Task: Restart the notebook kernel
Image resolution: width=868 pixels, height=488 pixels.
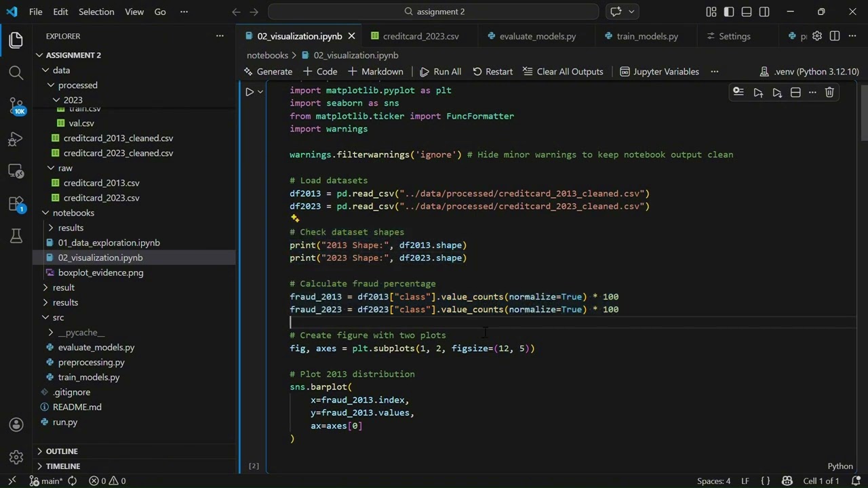Action: tap(492, 71)
